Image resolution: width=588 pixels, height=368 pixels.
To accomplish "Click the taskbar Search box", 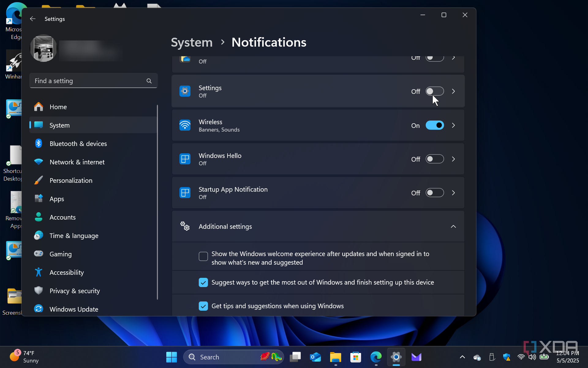I will pyautogui.click(x=234, y=357).
